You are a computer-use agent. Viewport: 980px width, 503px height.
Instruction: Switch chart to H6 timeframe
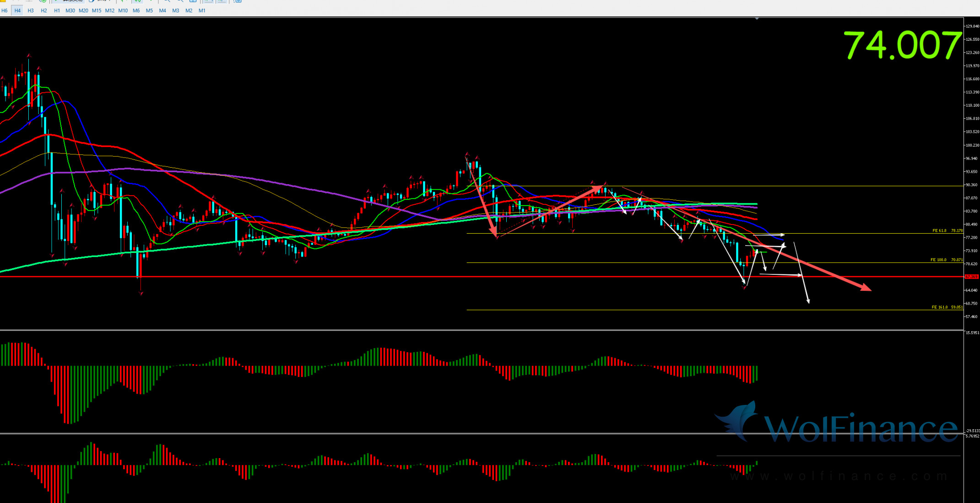5,11
